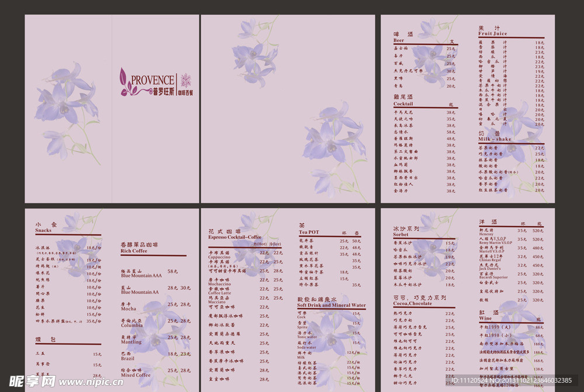The height and width of the screenshot is (392, 584).
Task: Select the 普罗旺斯 Chinese brand name
Action: (163, 91)
